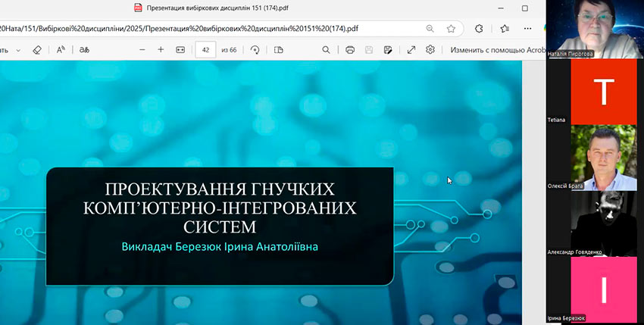Open the PDF search tool
Viewport: 644px width, 325px height.
(x=327, y=49)
